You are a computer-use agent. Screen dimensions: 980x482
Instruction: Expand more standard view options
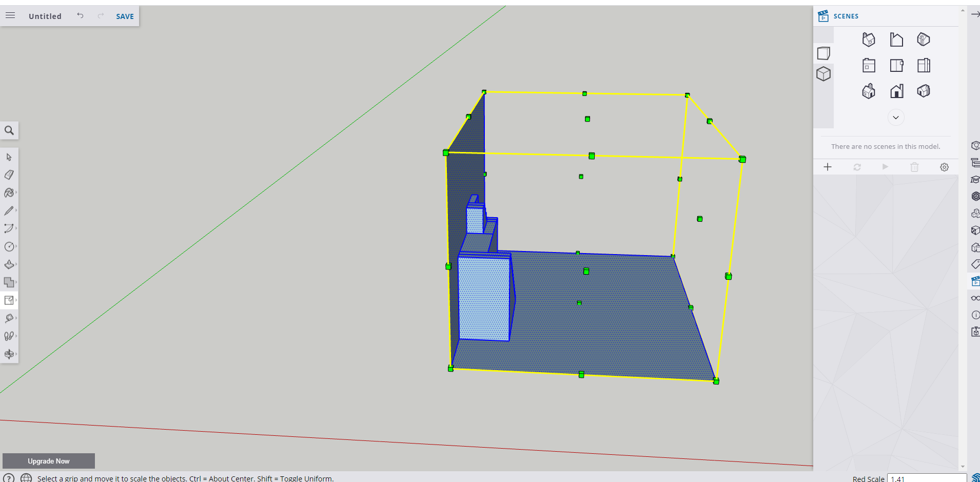click(x=896, y=117)
